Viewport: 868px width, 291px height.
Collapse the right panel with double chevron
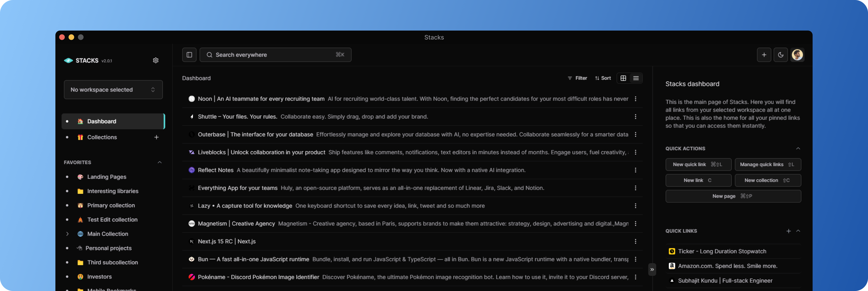[x=652, y=269]
